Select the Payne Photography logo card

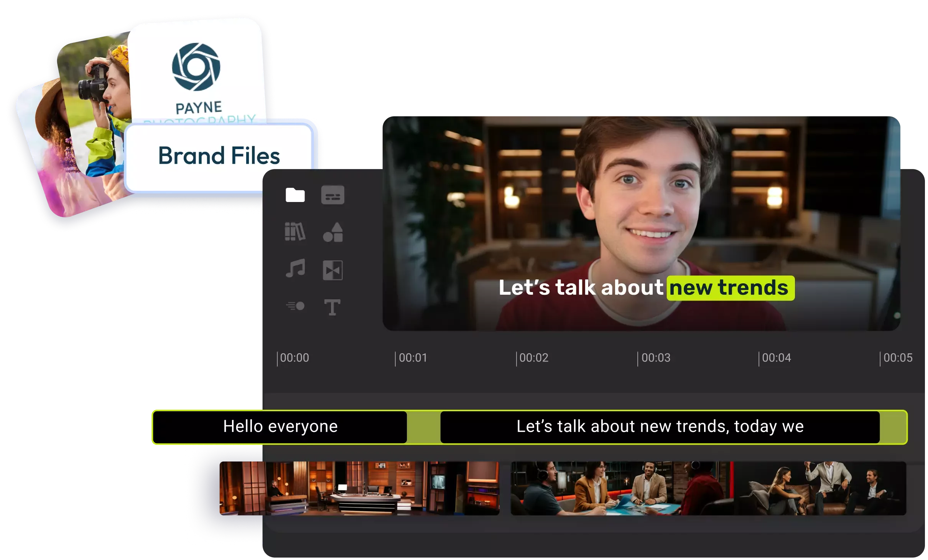(x=196, y=73)
